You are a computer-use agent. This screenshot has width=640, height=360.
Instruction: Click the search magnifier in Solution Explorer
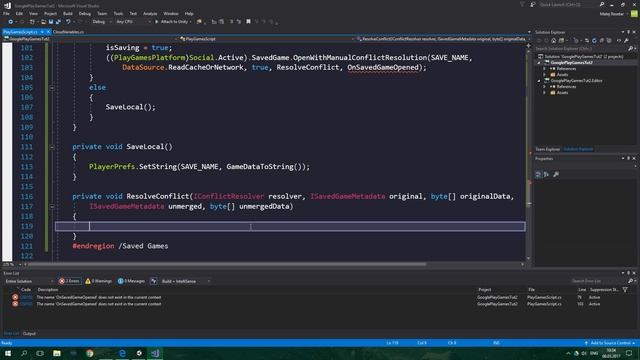(x=631, y=49)
